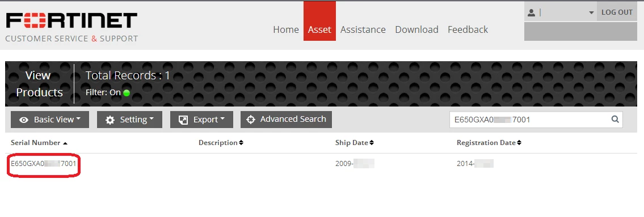Open the Basic View dropdown
Image resolution: width=644 pixels, height=217 pixels.
tap(50, 120)
